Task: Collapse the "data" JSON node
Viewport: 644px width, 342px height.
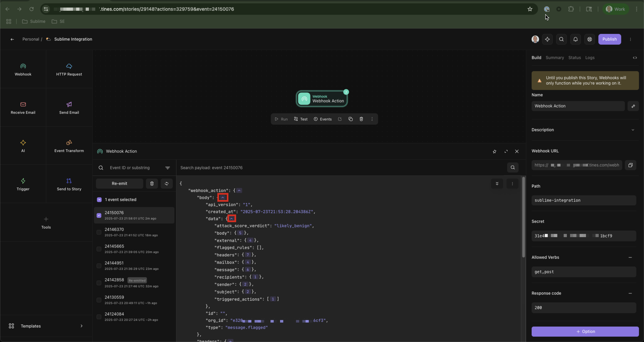Action: (231, 219)
